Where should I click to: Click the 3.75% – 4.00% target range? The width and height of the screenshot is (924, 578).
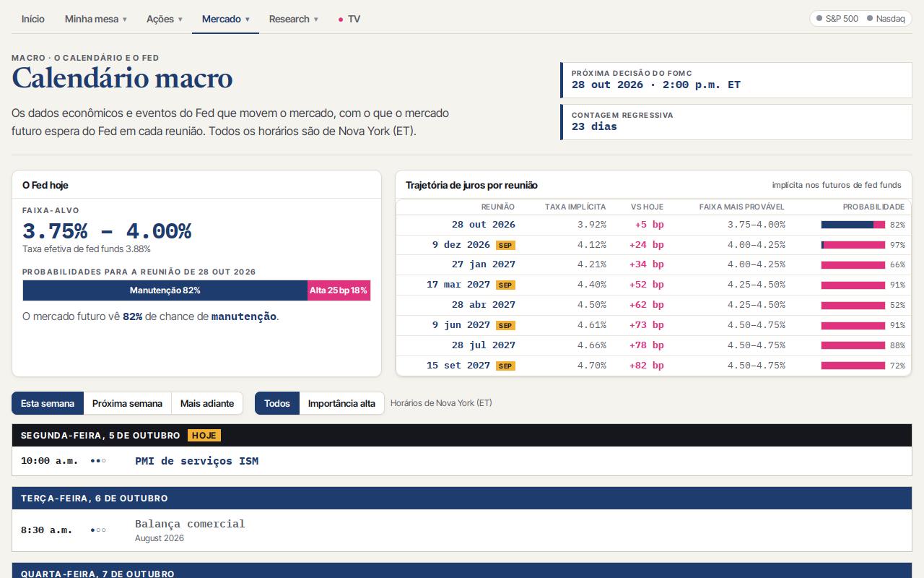tap(107, 231)
